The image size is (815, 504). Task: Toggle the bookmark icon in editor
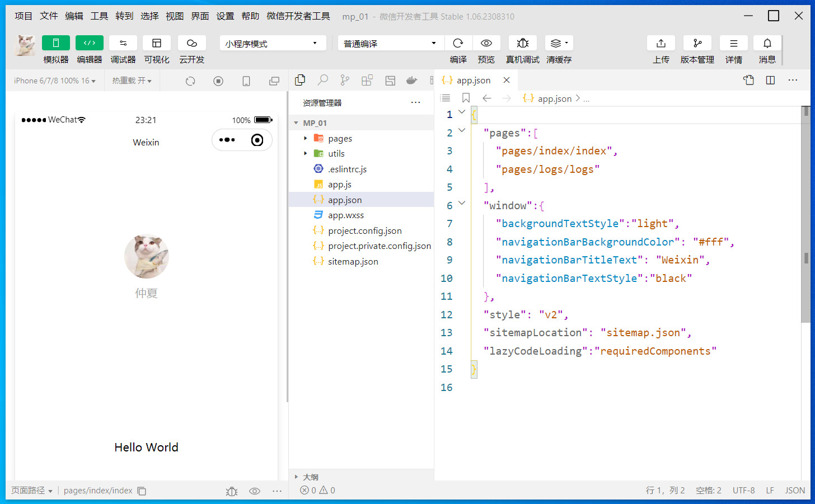pos(466,98)
